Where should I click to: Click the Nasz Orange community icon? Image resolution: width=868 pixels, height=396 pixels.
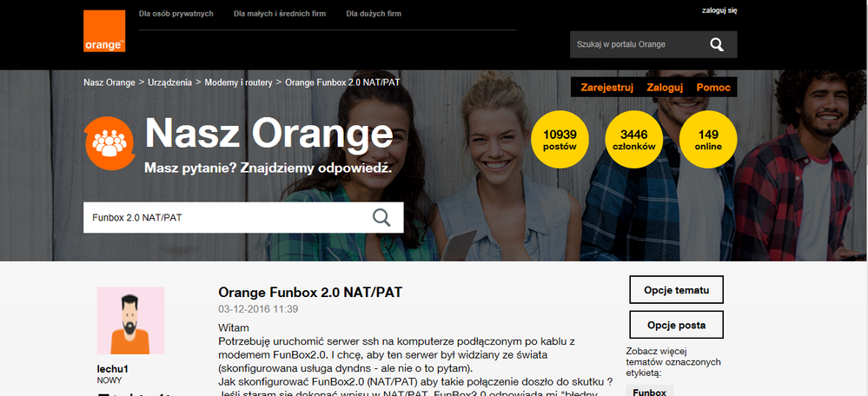pyautogui.click(x=109, y=144)
